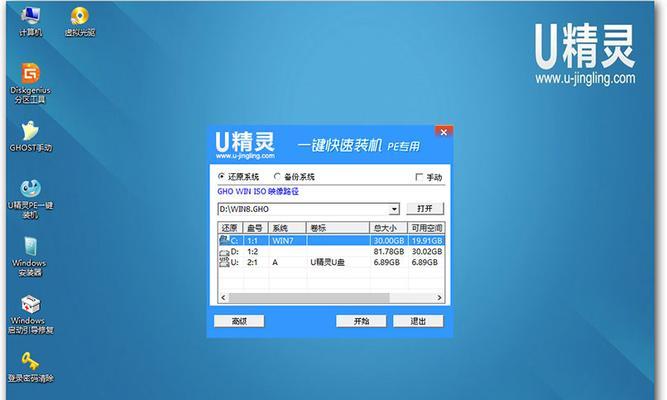Select the 还原系统 radio button
This screenshot has width=667, height=400.
tap(222, 176)
